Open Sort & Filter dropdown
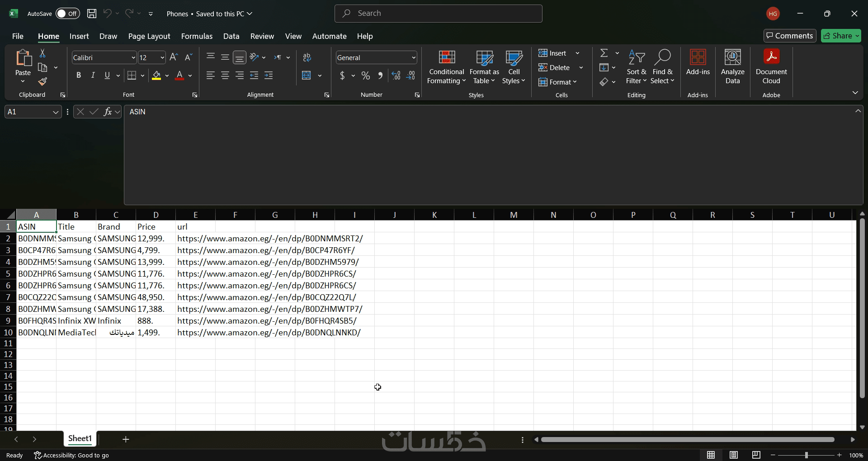Viewport: 868px width, 461px height. coord(637,67)
